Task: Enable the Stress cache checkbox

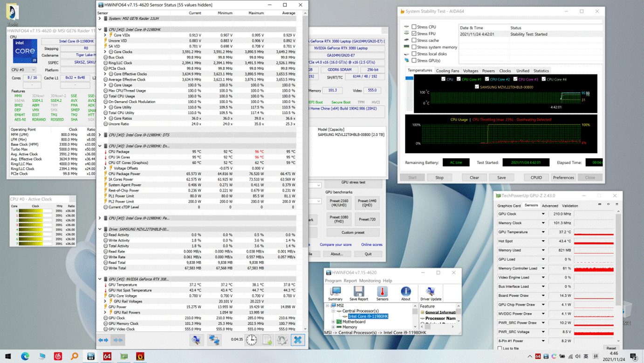Action: 414,41
